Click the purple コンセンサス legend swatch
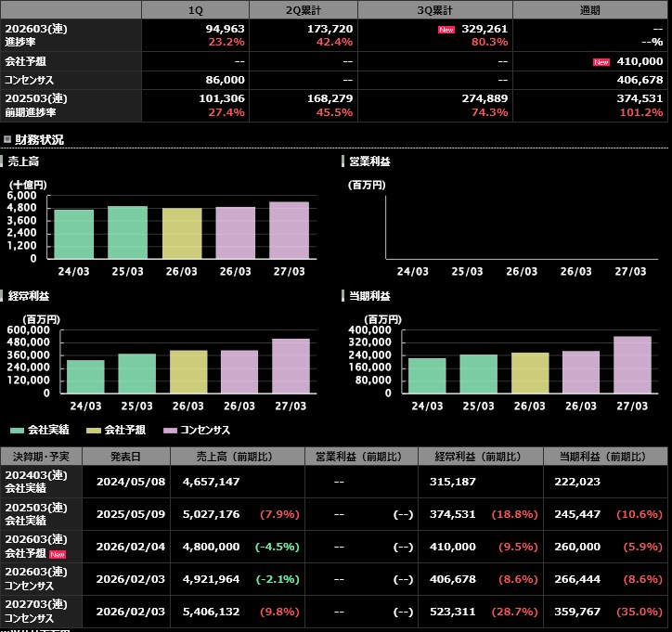Screen dimensions: 672x632 [x=169, y=431]
